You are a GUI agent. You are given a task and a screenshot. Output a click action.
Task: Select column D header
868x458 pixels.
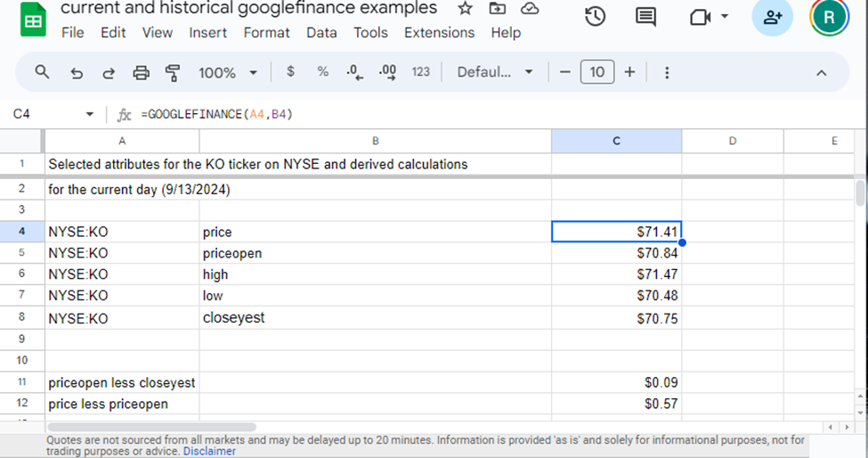point(733,141)
